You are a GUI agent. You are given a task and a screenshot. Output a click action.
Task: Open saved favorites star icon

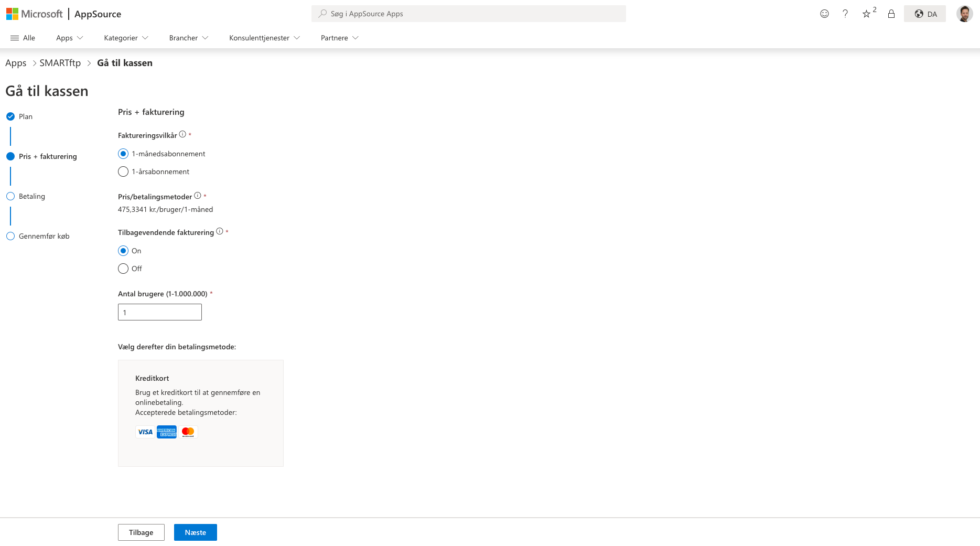[x=867, y=14]
